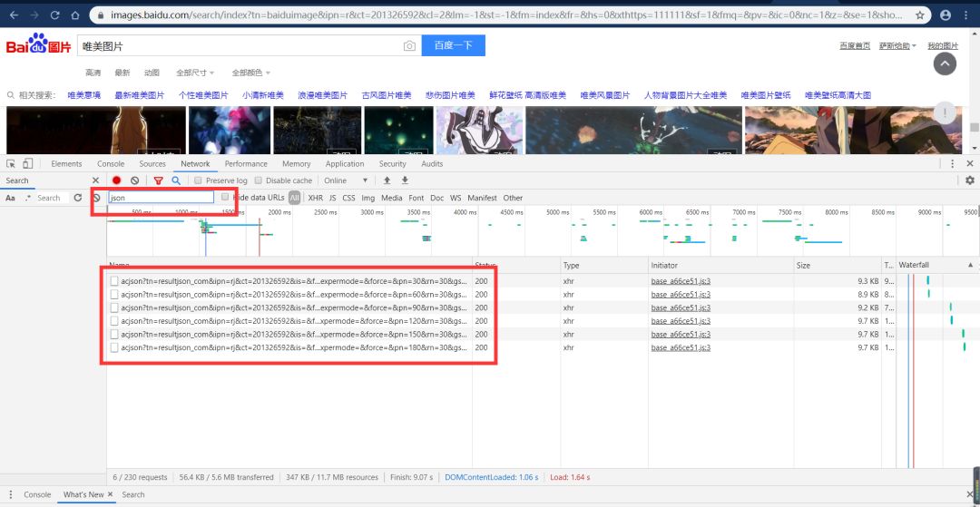Click the Baidu Images logo
The height and width of the screenshot is (507, 980).
click(38, 45)
